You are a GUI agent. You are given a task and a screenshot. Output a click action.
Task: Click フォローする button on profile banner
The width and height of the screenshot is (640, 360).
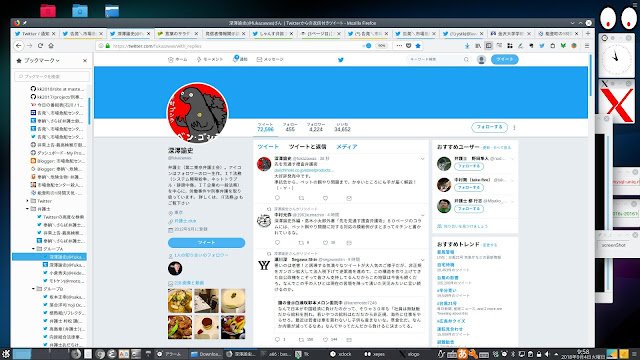pyautogui.click(x=489, y=127)
